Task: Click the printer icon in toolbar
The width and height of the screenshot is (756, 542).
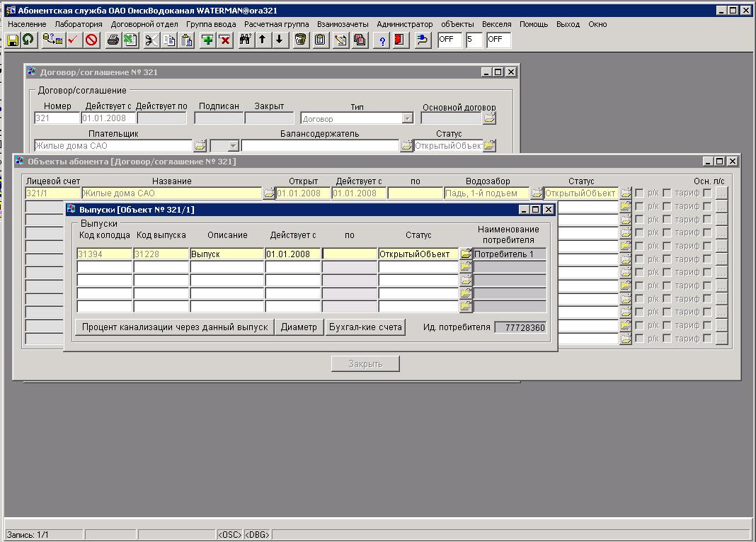Action: (x=113, y=40)
